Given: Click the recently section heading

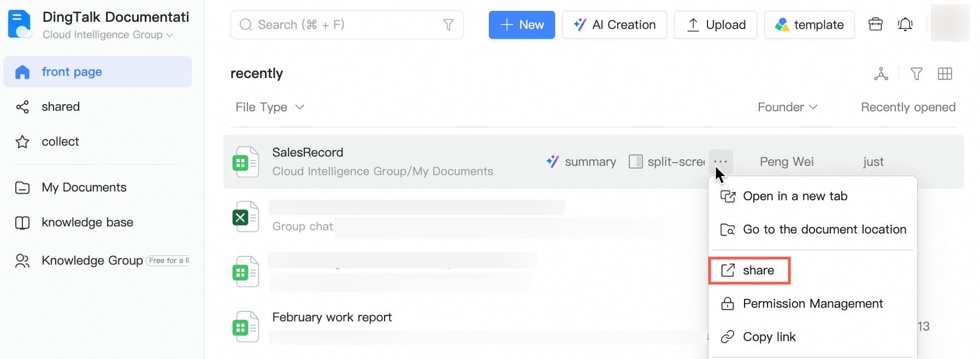Looking at the screenshot, I should (257, 74).
